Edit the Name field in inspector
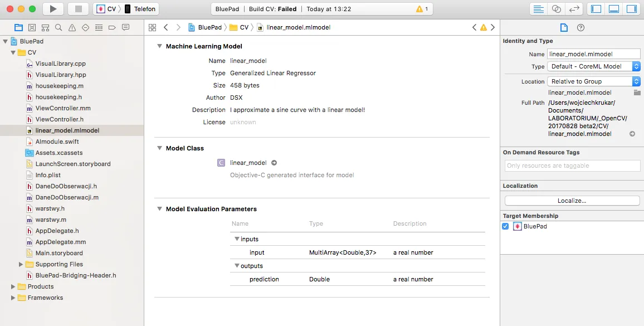 (x=593, y=54)
